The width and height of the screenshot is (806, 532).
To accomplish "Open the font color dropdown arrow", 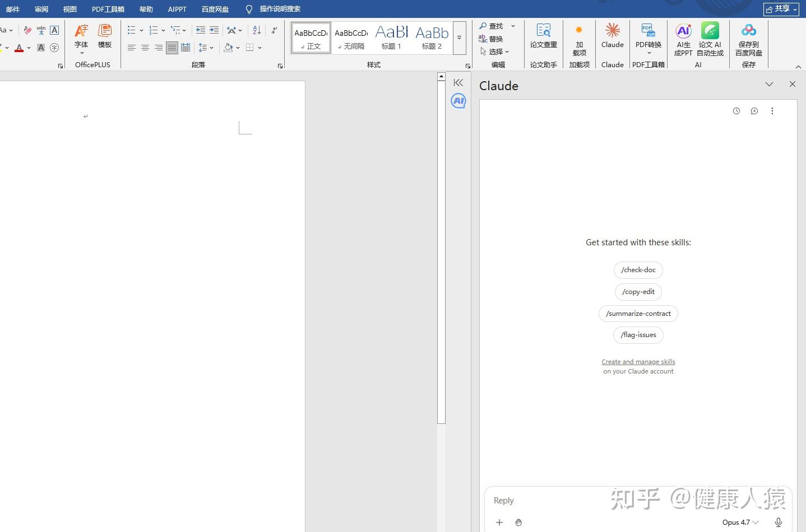I will pos(29,48).
